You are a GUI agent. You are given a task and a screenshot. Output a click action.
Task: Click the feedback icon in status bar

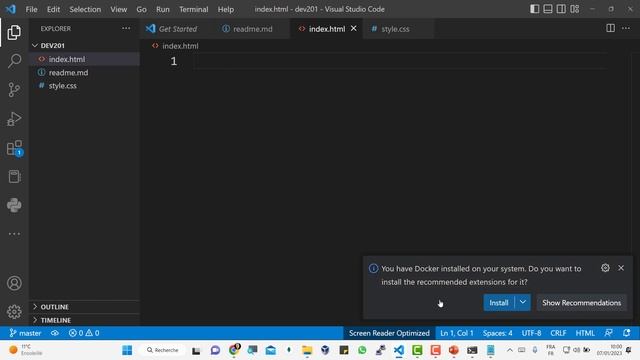click(609, 333)
